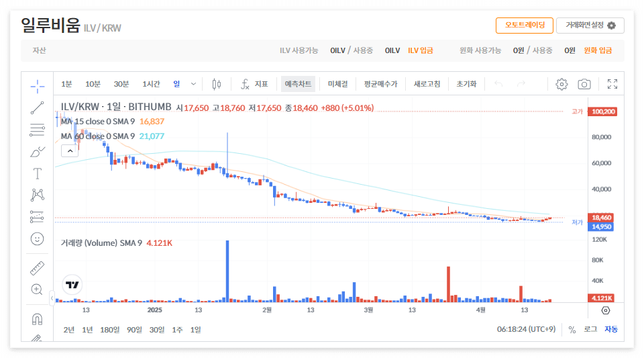This screenshot has width=644, height=358.
Task: Open the trading screen settings button
Action: (x=590, y=26)
